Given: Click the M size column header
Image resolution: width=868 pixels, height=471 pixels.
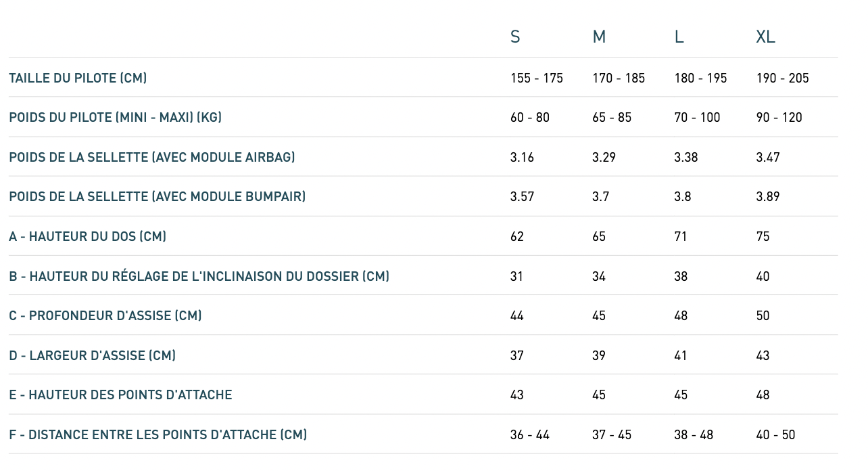Looking at the screenshot, I should pos(599,37).
